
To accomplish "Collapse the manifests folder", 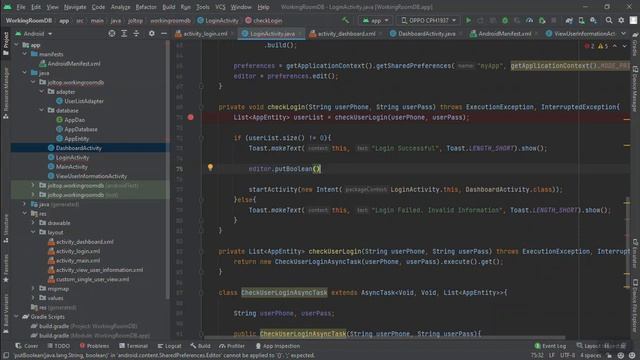I will (x=25, y=54).
